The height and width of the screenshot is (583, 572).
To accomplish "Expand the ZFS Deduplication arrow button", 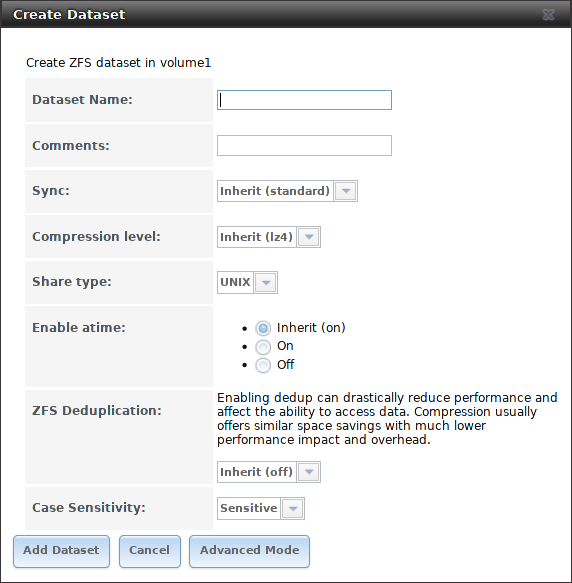I will coord(309,472).
